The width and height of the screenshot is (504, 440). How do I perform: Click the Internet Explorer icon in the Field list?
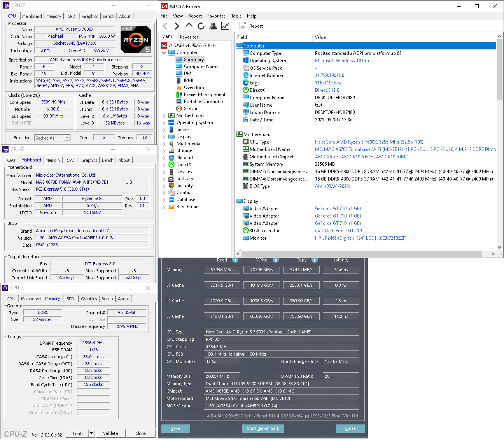point(246,75)
